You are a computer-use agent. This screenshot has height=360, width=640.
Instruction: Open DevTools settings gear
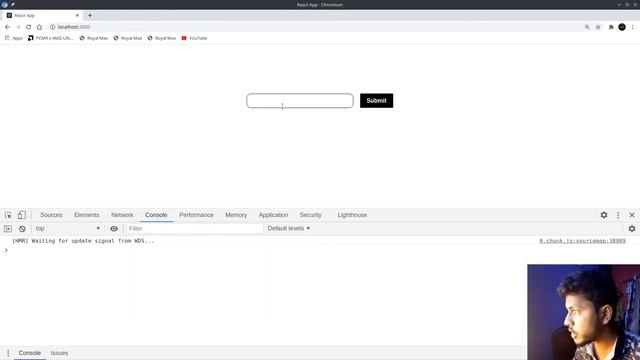pos(604,215)
